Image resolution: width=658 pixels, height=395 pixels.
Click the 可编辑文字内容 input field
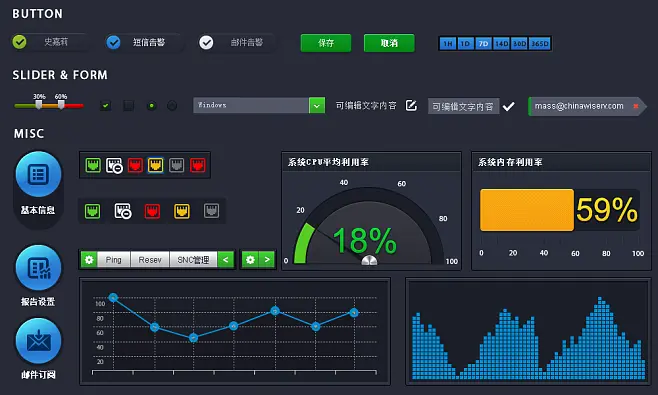click(x=463, y=106)
